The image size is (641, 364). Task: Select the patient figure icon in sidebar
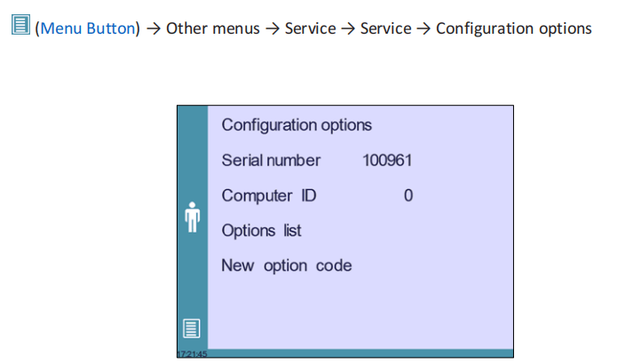coord(192,218)
